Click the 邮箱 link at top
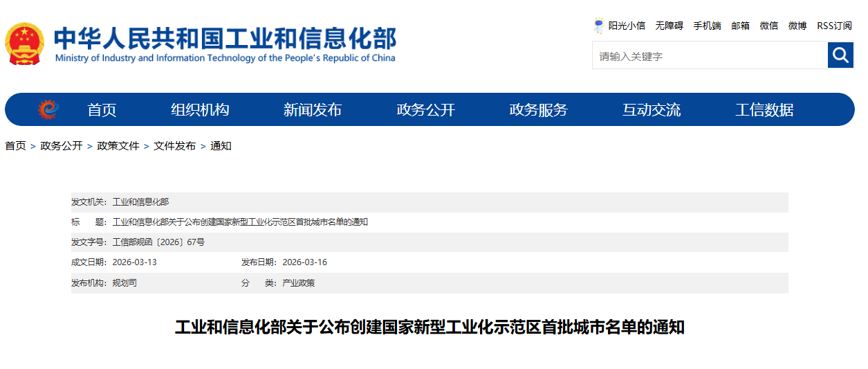The image size is (868, 369). pos(740,26)
